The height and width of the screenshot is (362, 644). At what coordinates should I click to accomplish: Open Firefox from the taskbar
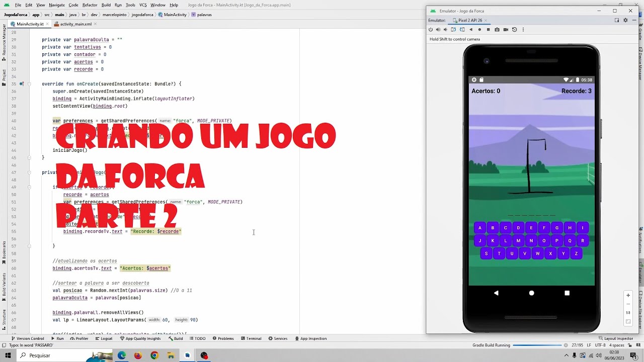tap(138, 355)
